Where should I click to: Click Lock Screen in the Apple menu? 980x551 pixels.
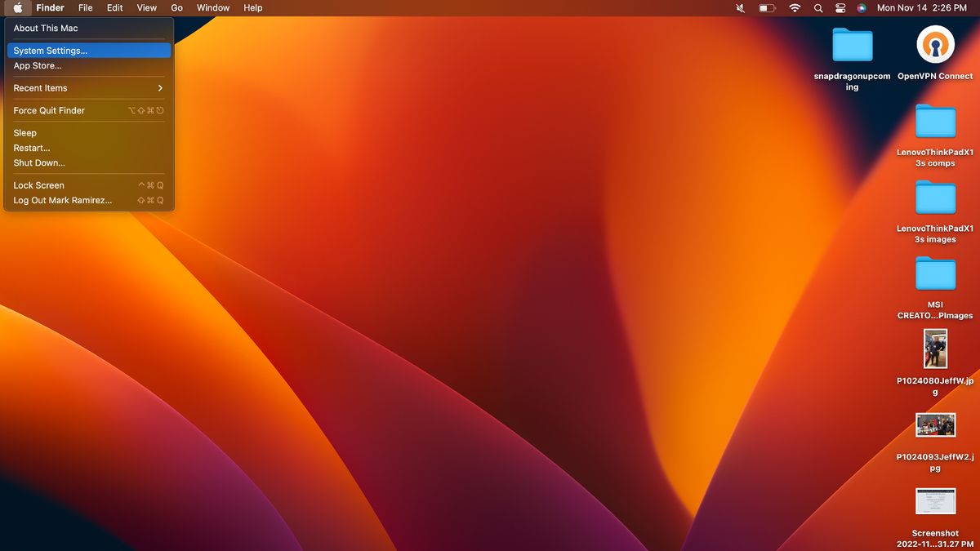(x=38, y=185)
